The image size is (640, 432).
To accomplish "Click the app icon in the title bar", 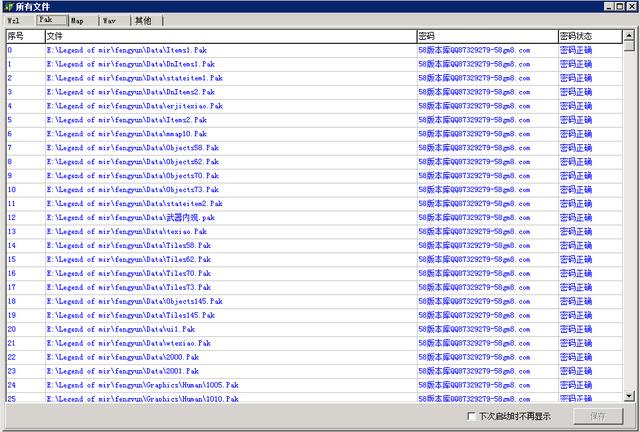I will click(x=8, y=7).
